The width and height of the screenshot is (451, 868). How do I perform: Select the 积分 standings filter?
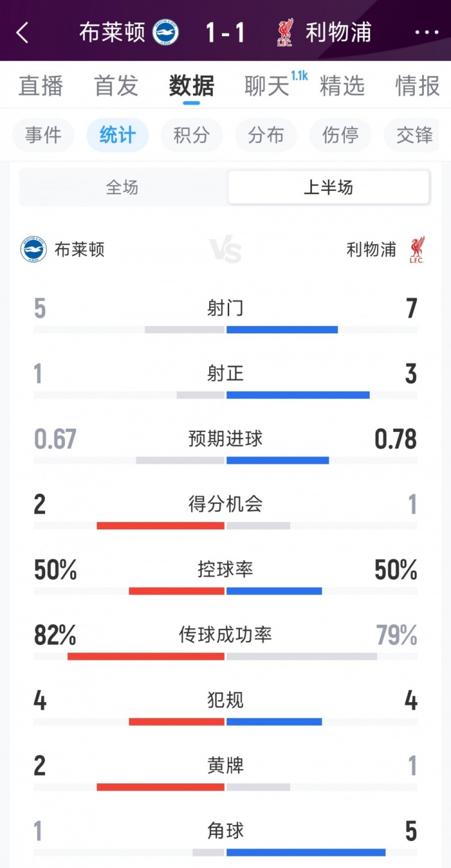(191, 135)
